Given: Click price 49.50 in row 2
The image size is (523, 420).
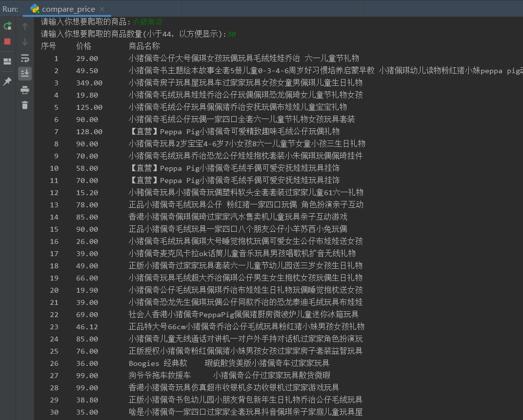Looking at the screenshot, I should (87, 71).
